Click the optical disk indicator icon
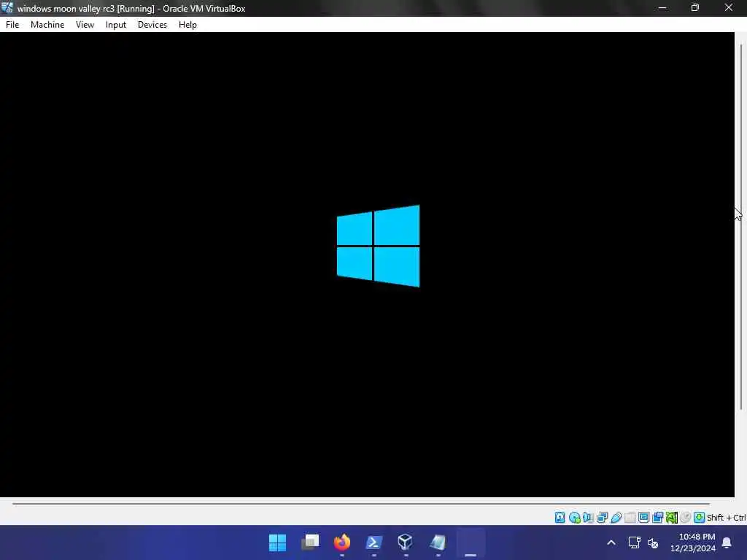Viewport: 747px width, 560px height. point(575,517)
